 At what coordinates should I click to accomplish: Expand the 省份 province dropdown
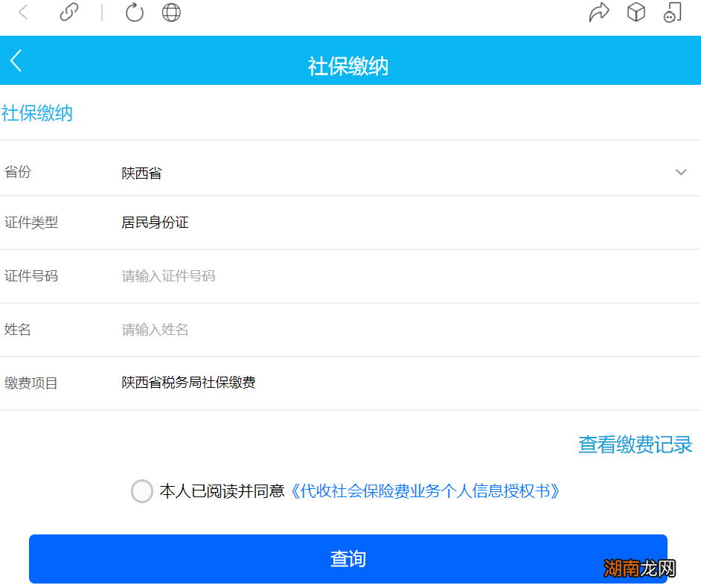[x=680, y=172]
